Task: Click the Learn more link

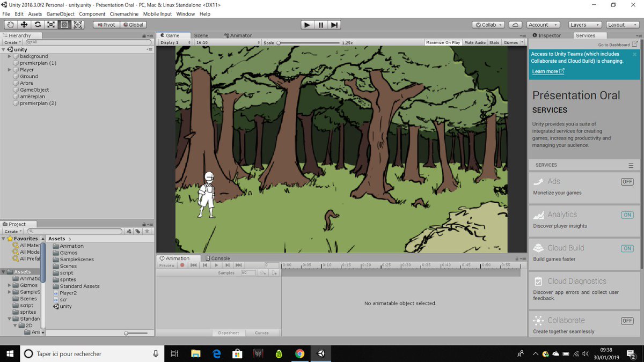Action: point(547,71)
